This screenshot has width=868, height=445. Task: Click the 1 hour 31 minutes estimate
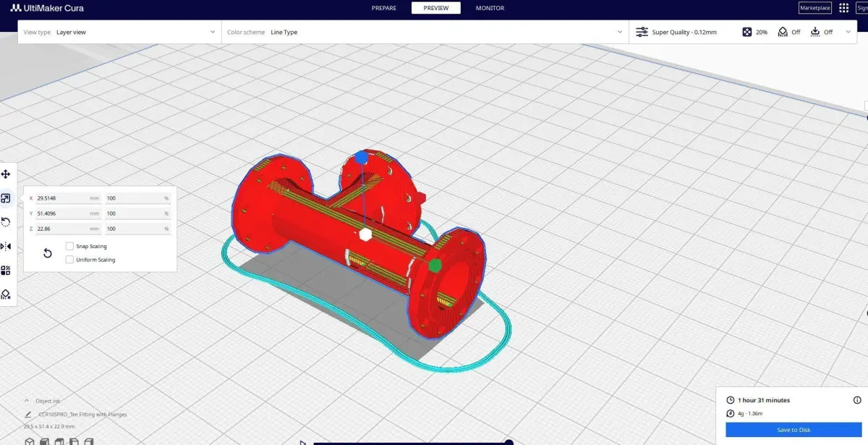(764, 400)
